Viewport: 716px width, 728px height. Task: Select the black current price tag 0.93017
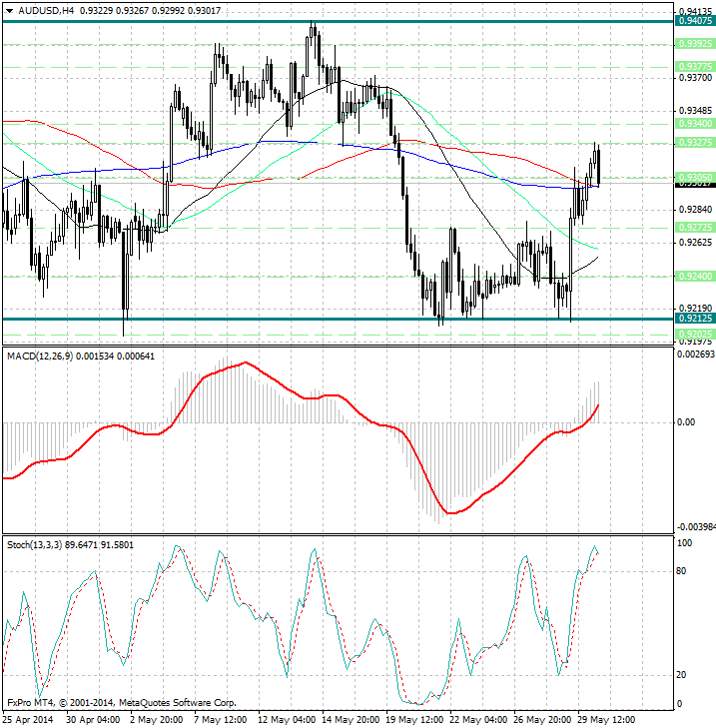(x=693, y=184)
